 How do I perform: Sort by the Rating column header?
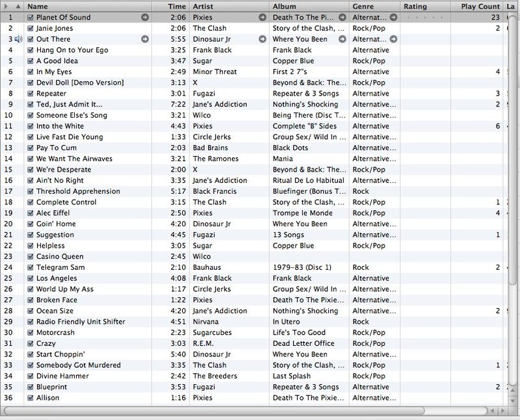[425, 7]
